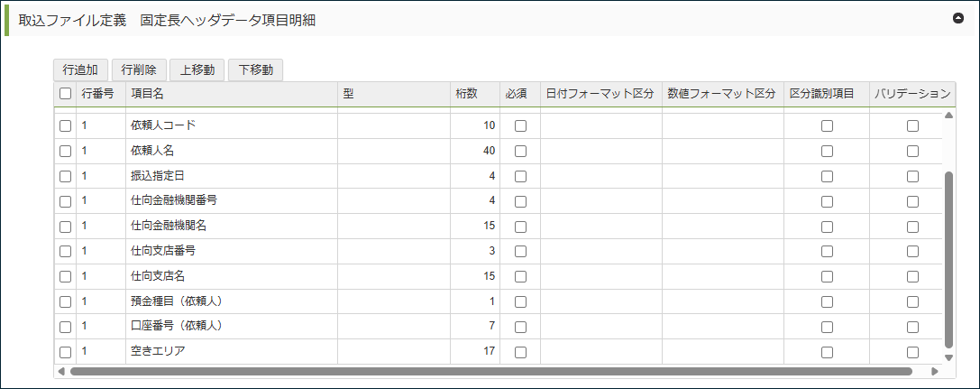Click the vertical scrollbar down arrow
This screenshot has width=980, height=389.
(948, 357)
